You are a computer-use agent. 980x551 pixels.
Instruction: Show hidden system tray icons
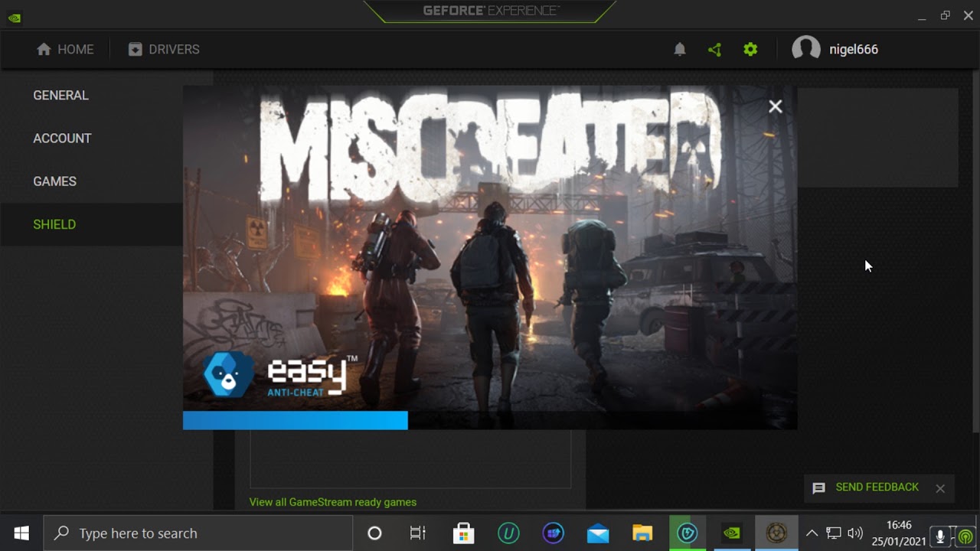pos(812,533)
